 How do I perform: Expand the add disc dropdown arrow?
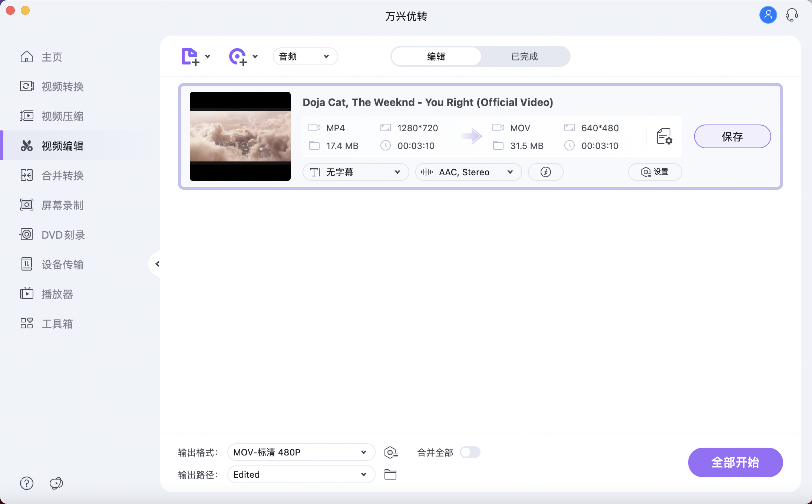pos(255,57)
